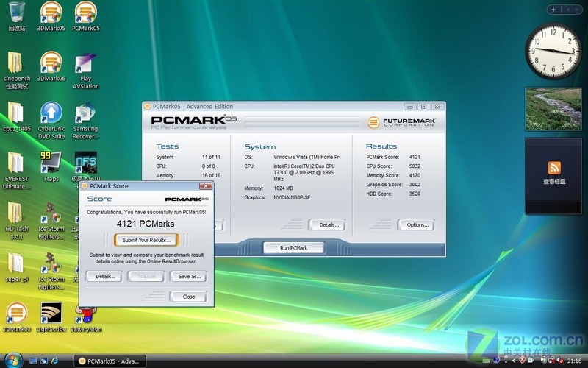Image resolution: width=588 pixels, height=368 pixels.
Task: Open the network status tray icon
Action: (x=552, y=360)
